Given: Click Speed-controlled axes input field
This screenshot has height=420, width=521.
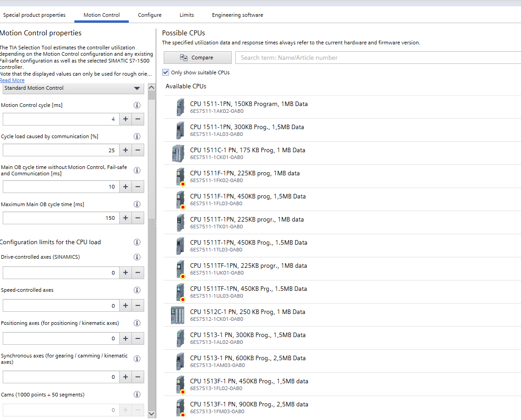Looking at the screenshot, I should pos(61,305).
